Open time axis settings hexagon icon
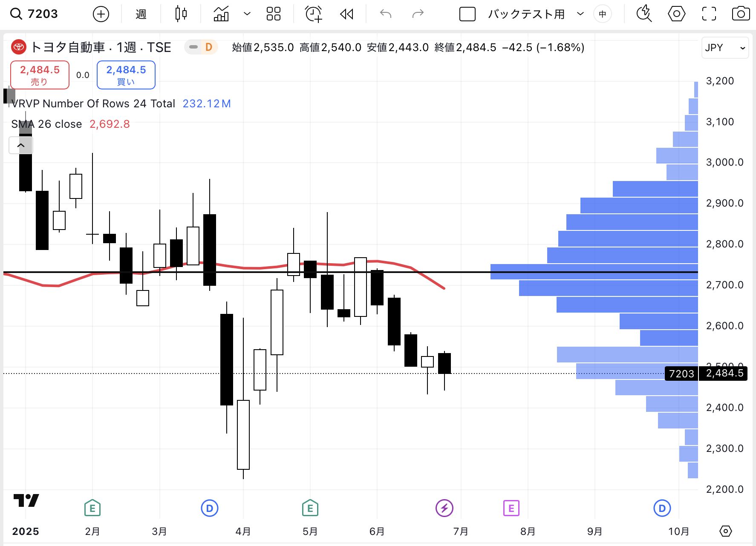756x546 pixels. 726,531
